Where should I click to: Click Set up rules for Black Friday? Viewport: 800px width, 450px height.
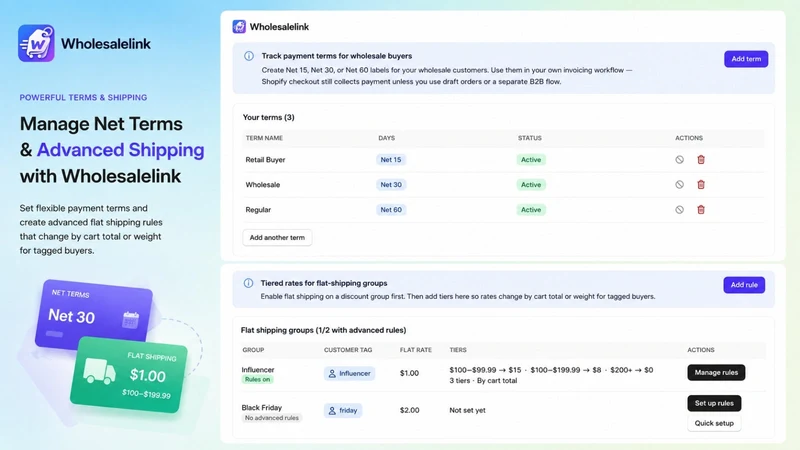(714, 403)
